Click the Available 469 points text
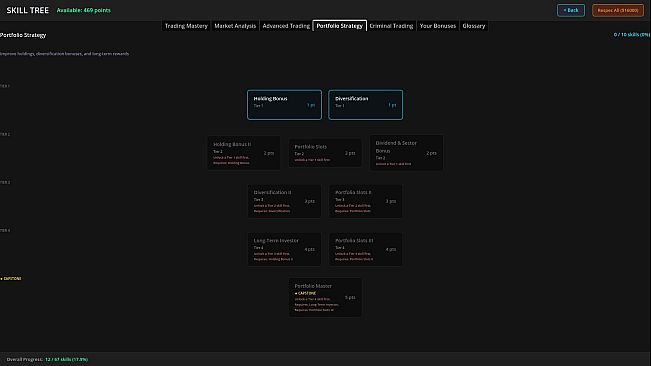The image size is (651, 366). [83, 10]
